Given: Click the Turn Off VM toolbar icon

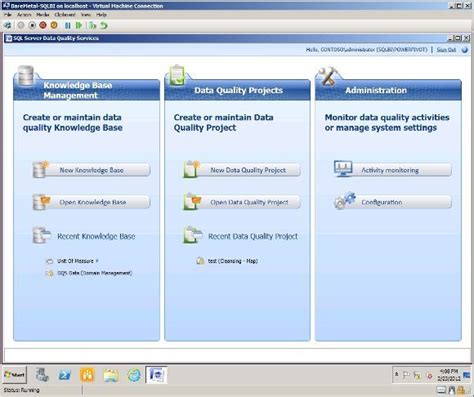Looking at the screenshot, I should click(x=32, y=25).
